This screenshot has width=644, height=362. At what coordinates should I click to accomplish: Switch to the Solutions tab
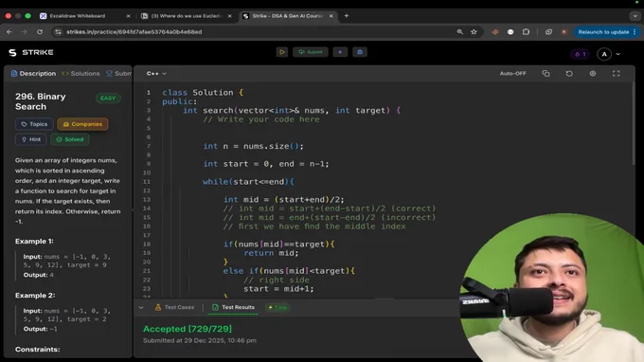[x=80, y=74]
